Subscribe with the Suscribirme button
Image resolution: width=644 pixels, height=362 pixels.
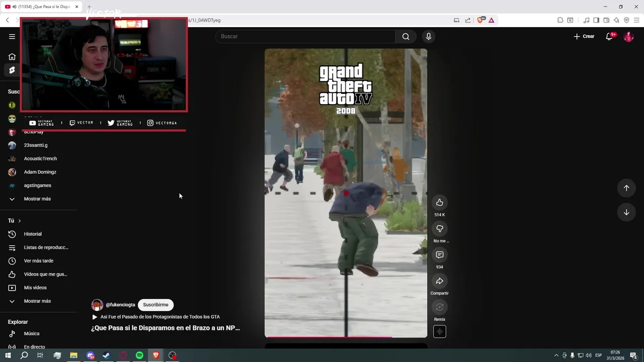pos(155,305)
